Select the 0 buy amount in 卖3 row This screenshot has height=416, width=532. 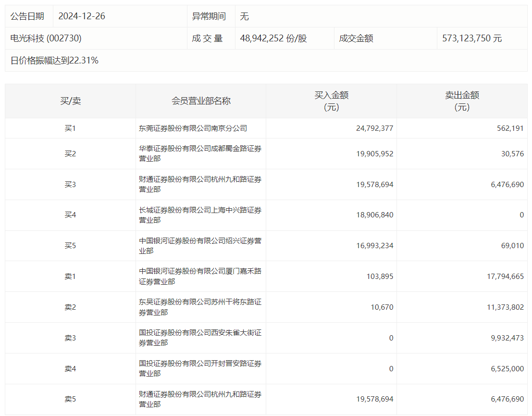pyautogui.click(x=391, y=338)
